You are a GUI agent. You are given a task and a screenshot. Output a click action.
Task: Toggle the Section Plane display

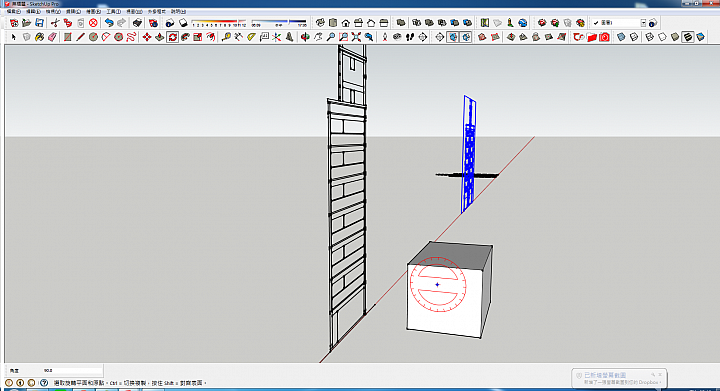(x=453, y=37)
